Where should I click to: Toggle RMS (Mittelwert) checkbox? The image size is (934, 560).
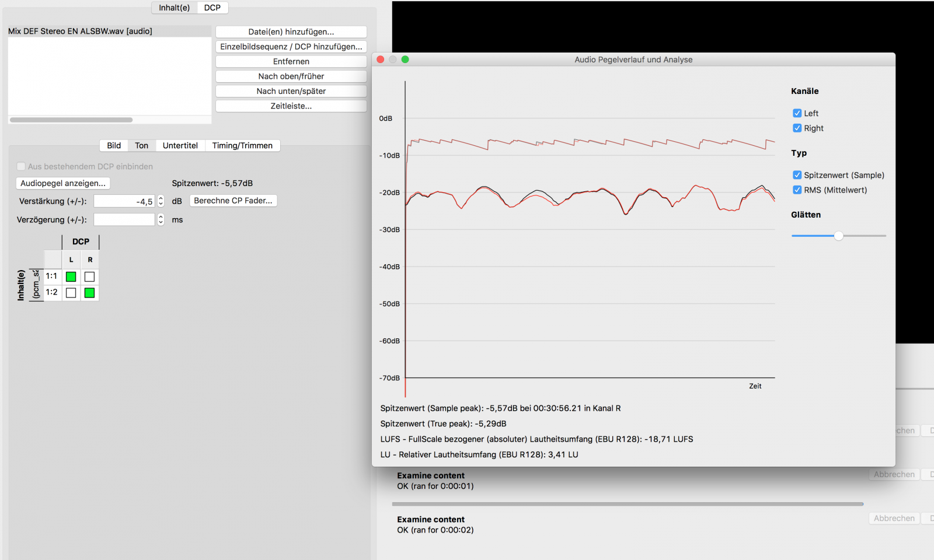click(797, 190)
